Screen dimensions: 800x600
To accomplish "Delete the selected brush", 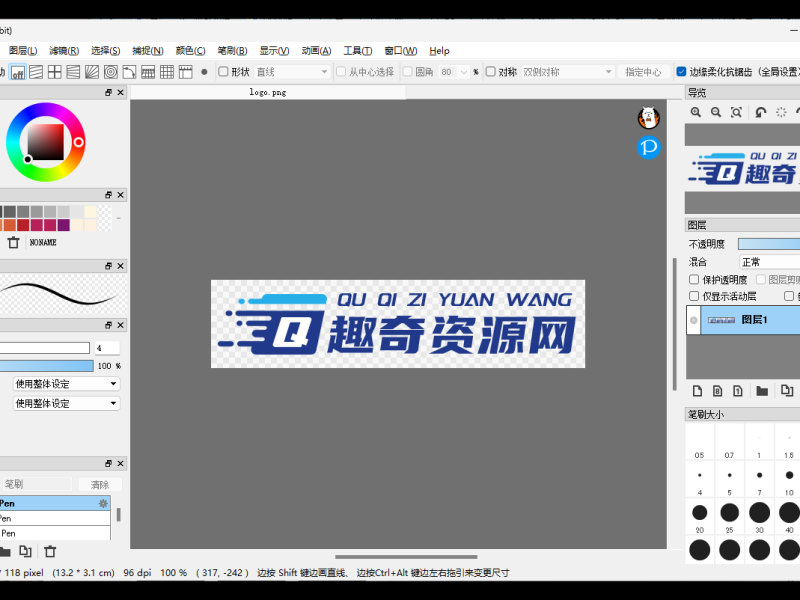I will coord(50,552).
